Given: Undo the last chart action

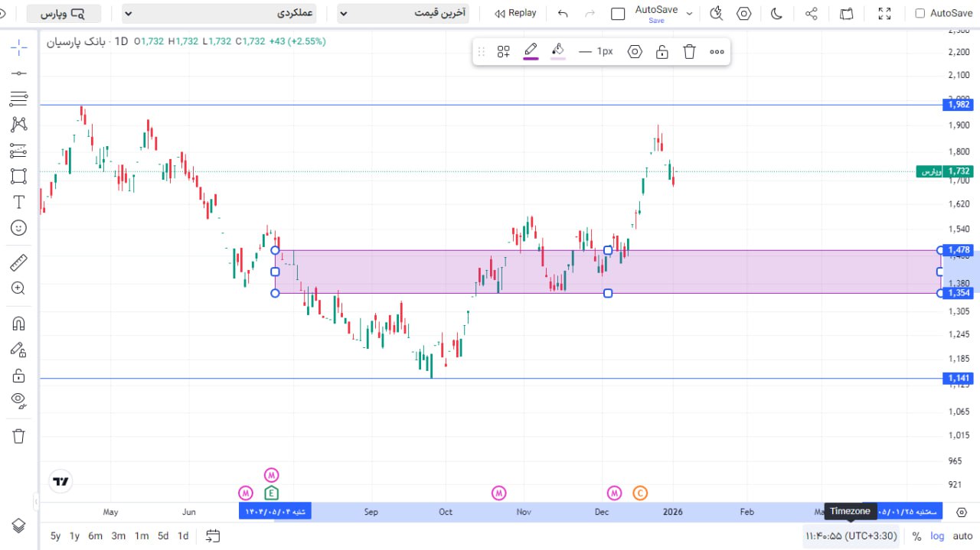Looking at the screenshot, I should click(563, 13).
